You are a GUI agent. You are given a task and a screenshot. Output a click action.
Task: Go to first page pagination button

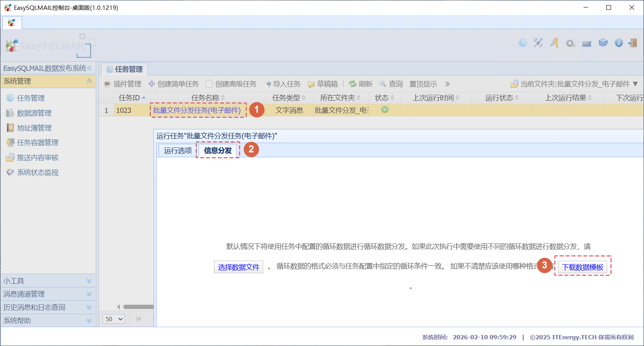[139, 319]
